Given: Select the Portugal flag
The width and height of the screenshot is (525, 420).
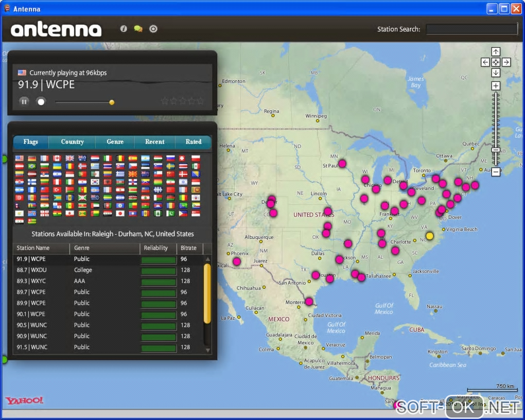Looking at the screenshot, I should point(82,174).
